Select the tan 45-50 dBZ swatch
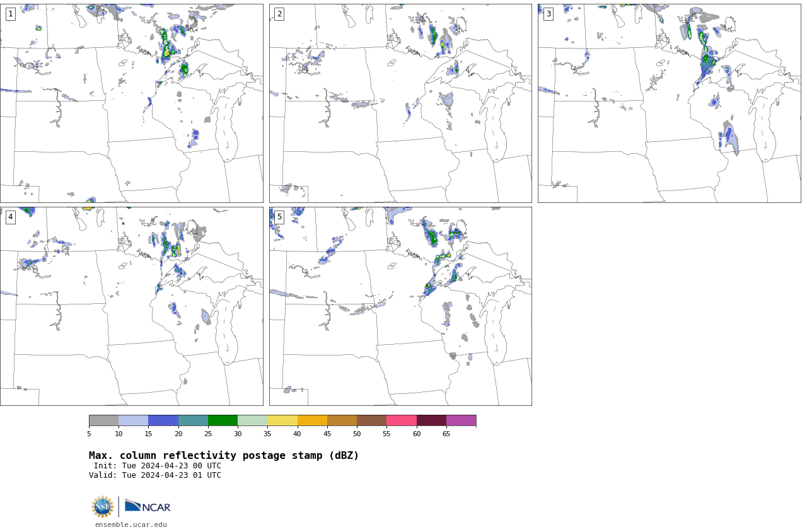 pos(342,420)
